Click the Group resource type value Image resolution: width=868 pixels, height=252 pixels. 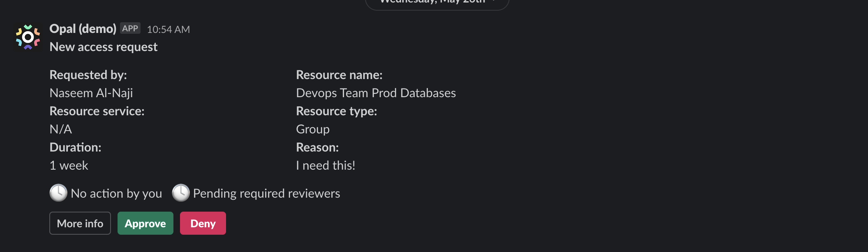click(x=313, y=129)
